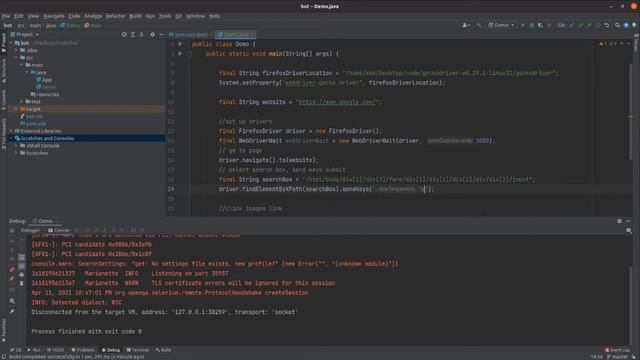This screenshot has width=640, height=360.
Task: Switch to the Demo.java editor tab
Action: point(236,35)
